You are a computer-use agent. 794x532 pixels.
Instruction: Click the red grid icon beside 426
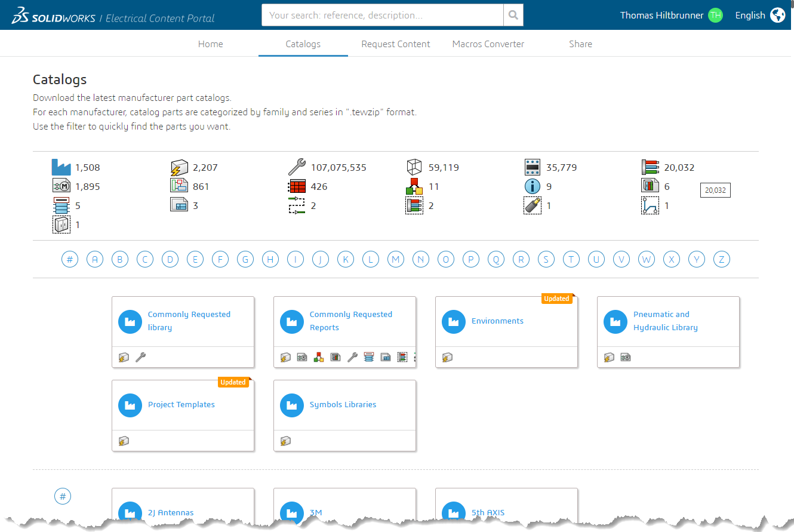pyautogui.click(x=297, y=187)
